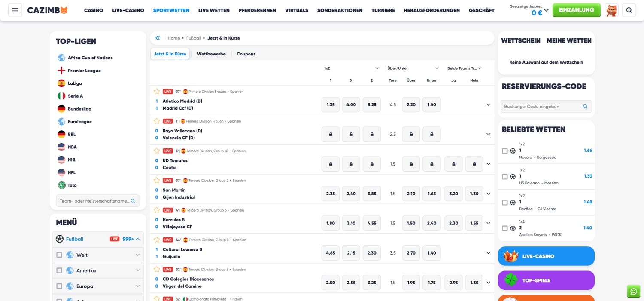Click Fußball breadcrumb link
This screenshot has height=301, width=644.
click(x=194, y=38)
